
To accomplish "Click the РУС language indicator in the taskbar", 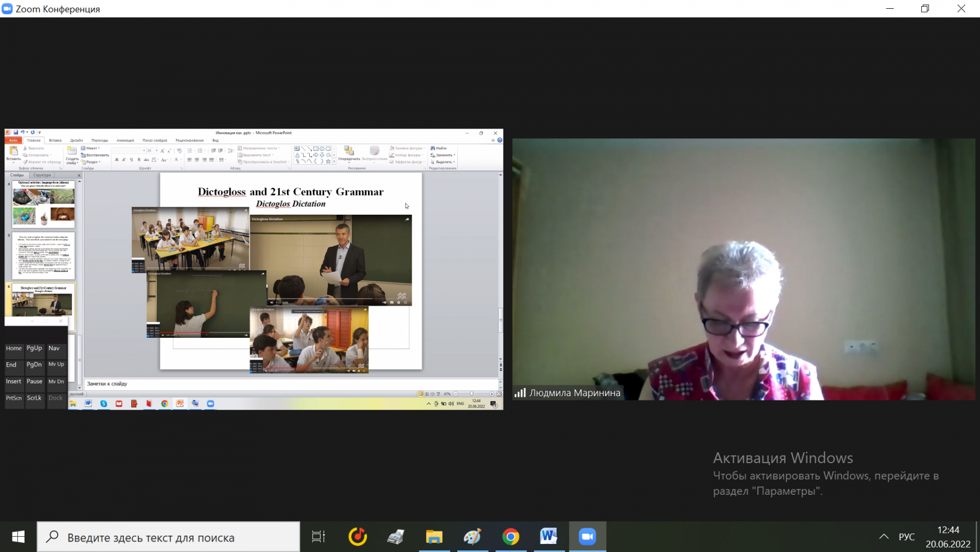I will (x=906, y=537).
